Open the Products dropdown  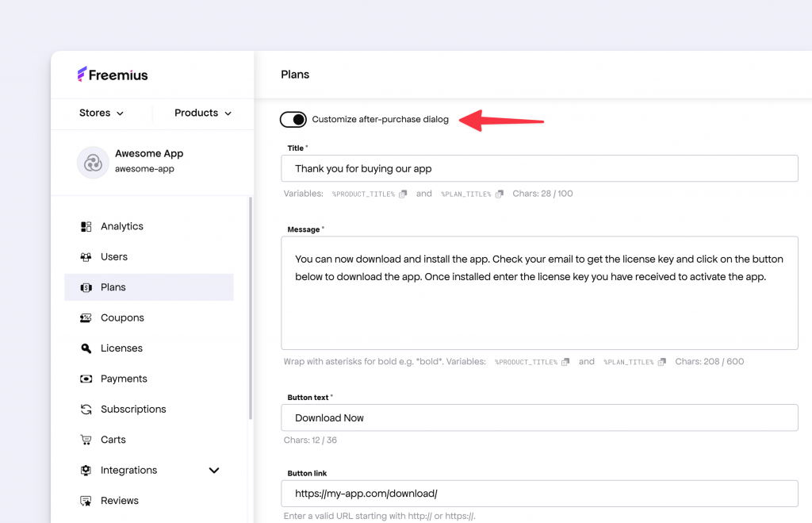pyautogui.click(x=203, y=113)
